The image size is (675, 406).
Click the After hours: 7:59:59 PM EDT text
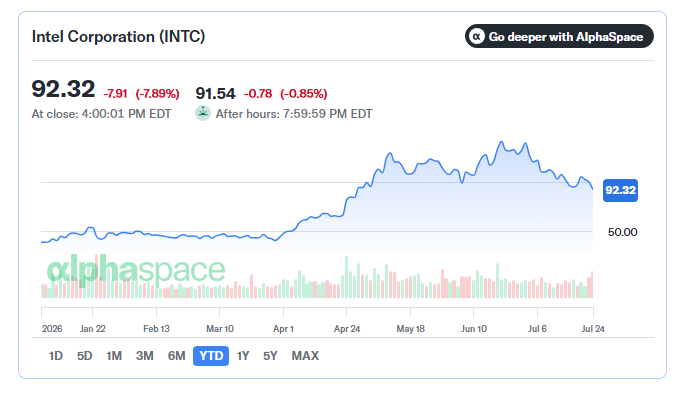coord(294,114)
